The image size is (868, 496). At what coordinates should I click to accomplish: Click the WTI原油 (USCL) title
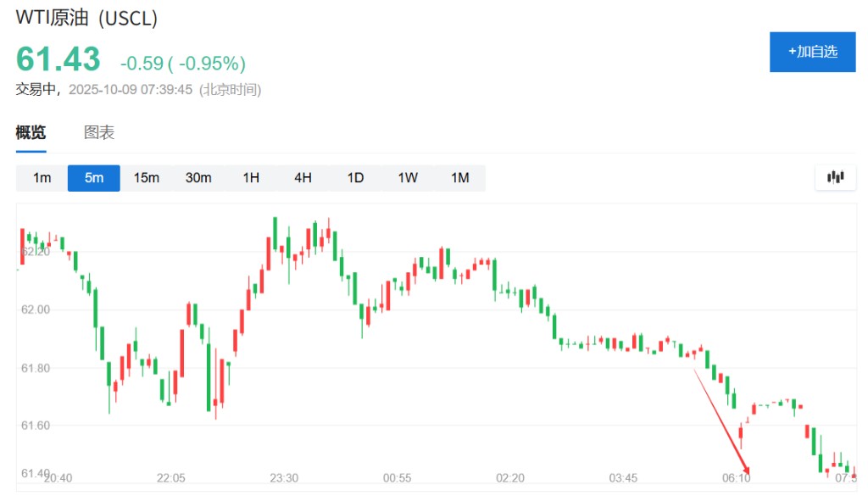point(86,18)
